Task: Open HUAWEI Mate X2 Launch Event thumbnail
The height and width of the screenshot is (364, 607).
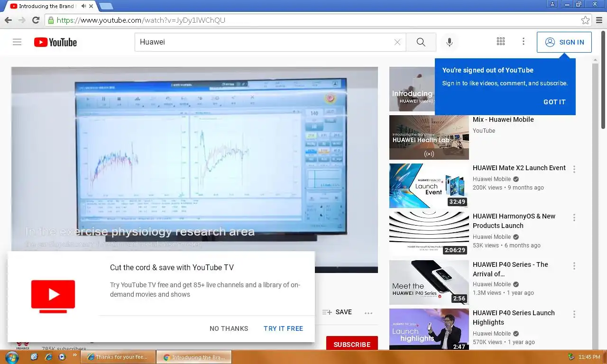Action: pos(429,186)
